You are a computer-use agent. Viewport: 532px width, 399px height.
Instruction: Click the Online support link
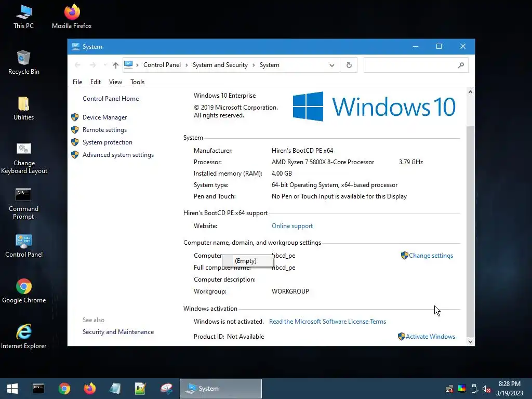pyautogui.click(x=292, y=226)
